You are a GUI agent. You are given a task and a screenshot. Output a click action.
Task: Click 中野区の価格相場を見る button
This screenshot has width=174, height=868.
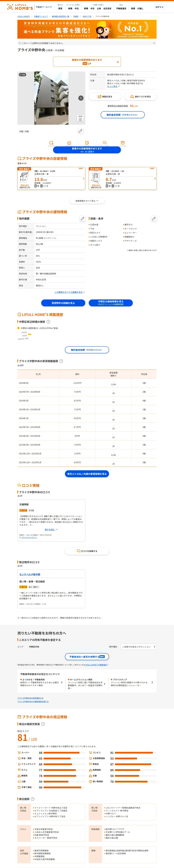pos(111,303)
